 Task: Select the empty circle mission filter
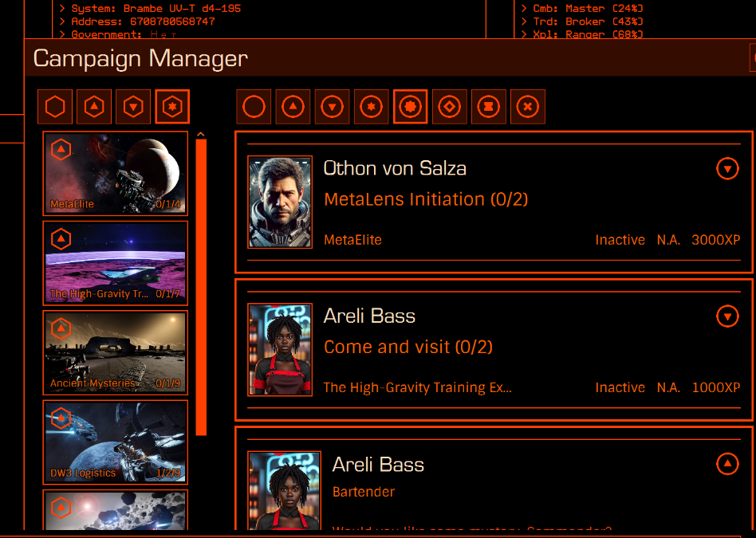(x=254, y=107)
